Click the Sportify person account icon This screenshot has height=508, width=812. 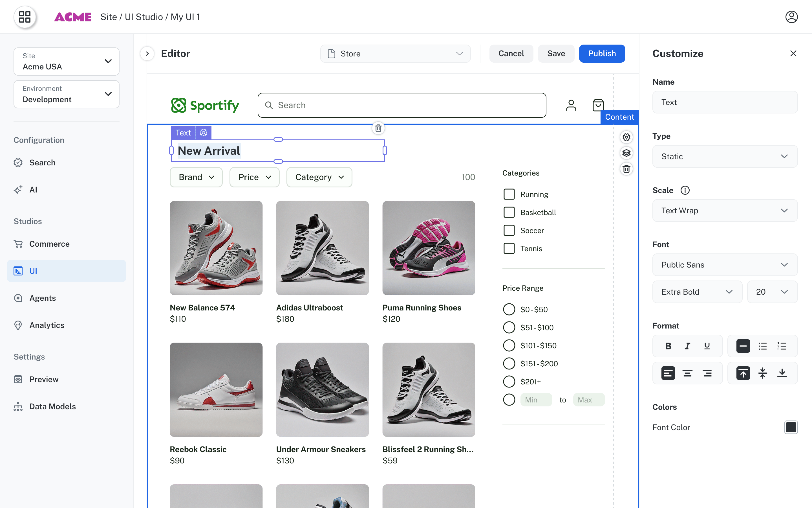pyautogui.click(x=571, y=105)
